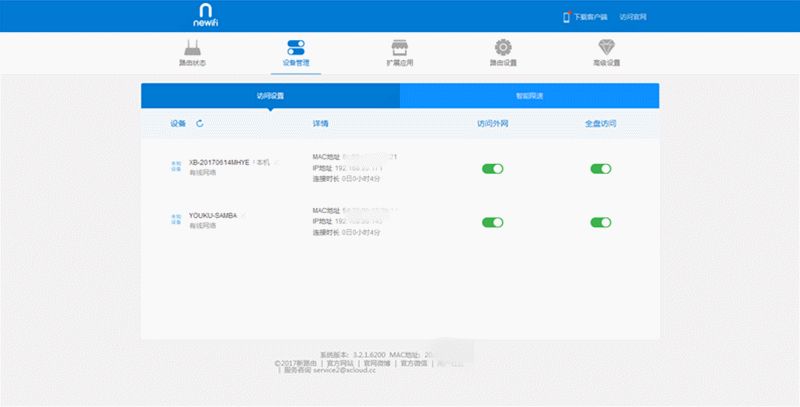Open the 官方网站 footer link
Screen dimensions: 800x407
pyautogui.click(x=340, y=363)
